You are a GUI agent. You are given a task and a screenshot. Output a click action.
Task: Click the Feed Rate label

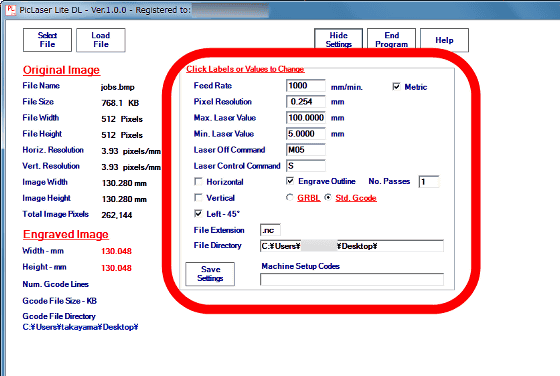(x=212, y=86)
